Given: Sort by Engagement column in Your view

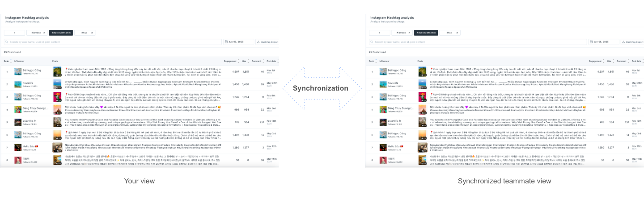Looking at the screenshot, I should coord(238,61).
